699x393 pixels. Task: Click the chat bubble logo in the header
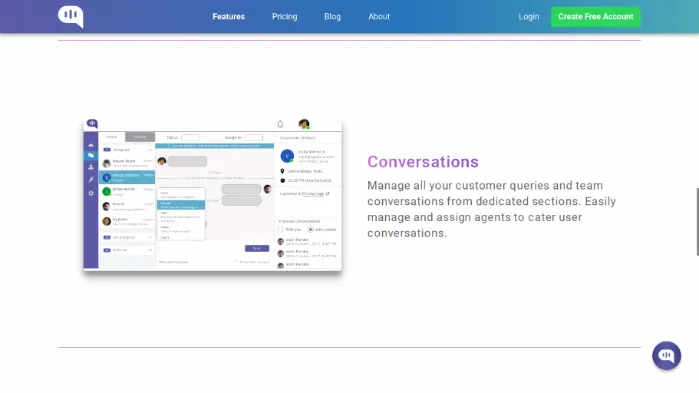coord(70,16)
